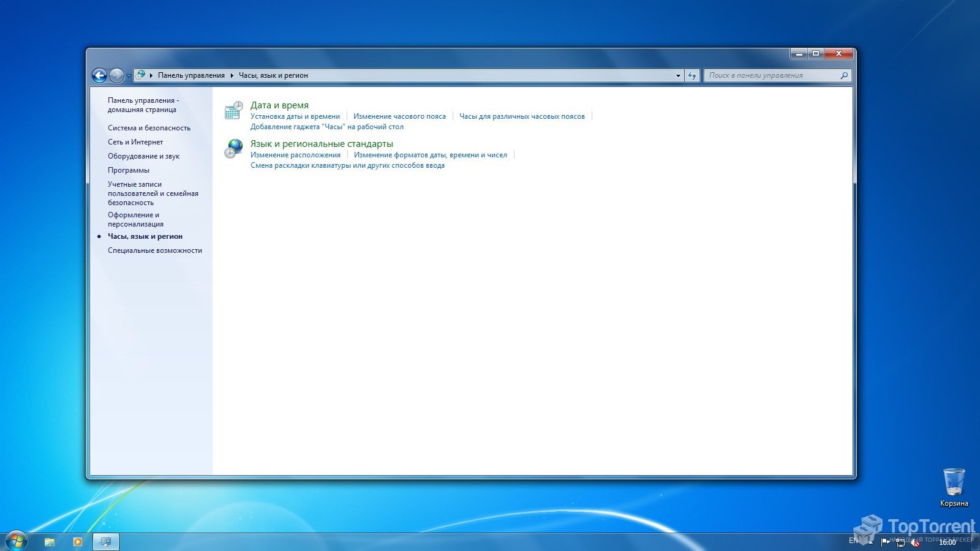The width and height of the screenshot is (980, 551).
Task: Open the Windows Start menu orb
Action: click(16, 541)
